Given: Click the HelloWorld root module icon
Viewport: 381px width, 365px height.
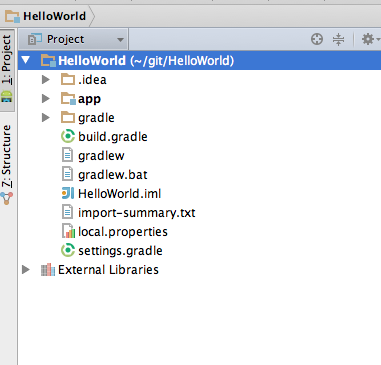Looking at the screenshot, I should 48,61.
